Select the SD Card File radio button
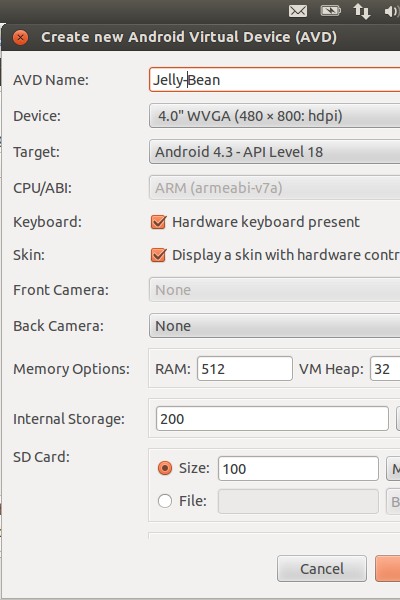The width and height of the screenshot is (400, 600). point(165,501)
